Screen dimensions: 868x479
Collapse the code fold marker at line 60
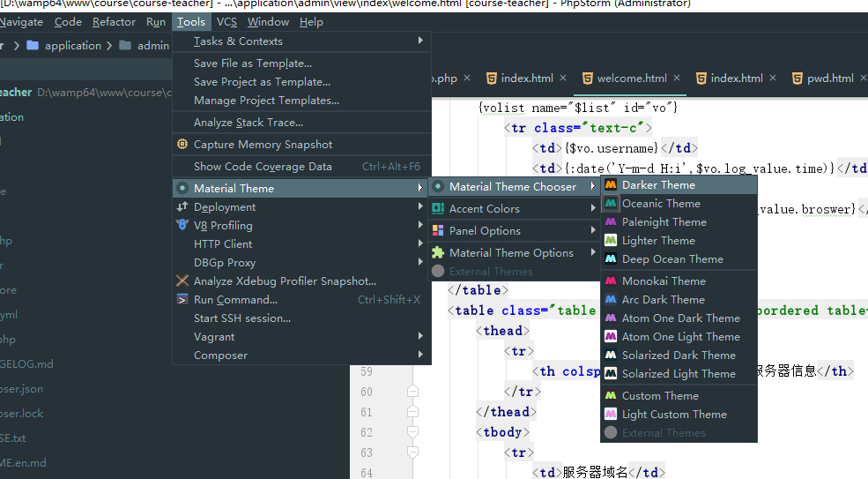tap(412, 392)
